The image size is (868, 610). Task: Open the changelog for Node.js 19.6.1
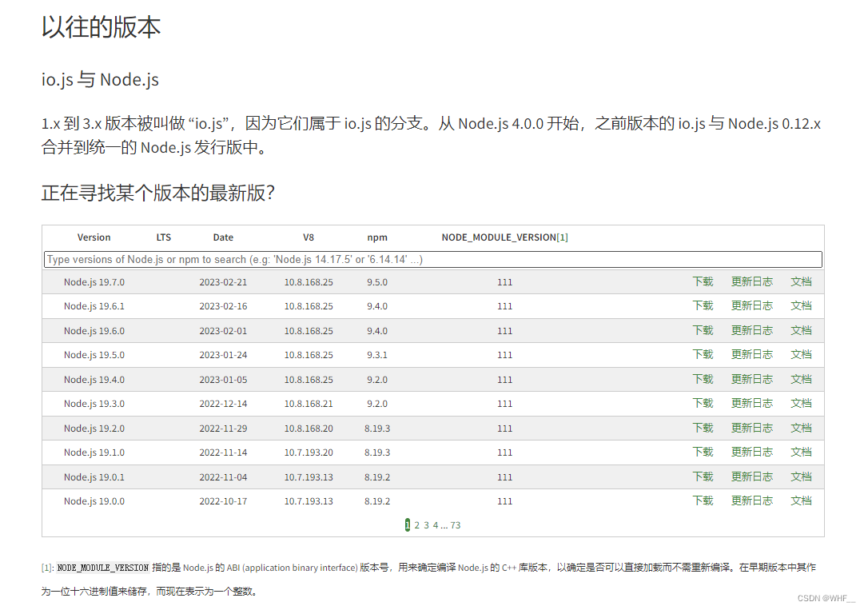[752, 305]
